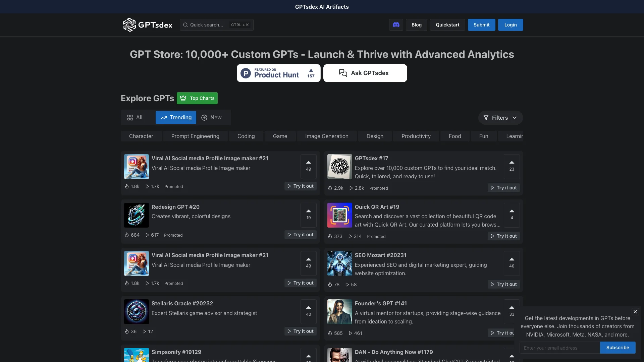The width and height of the screenshot is (644, 362).
Task: Open Stellaris Oracle #20232 thumbnail
Action: 136,312
